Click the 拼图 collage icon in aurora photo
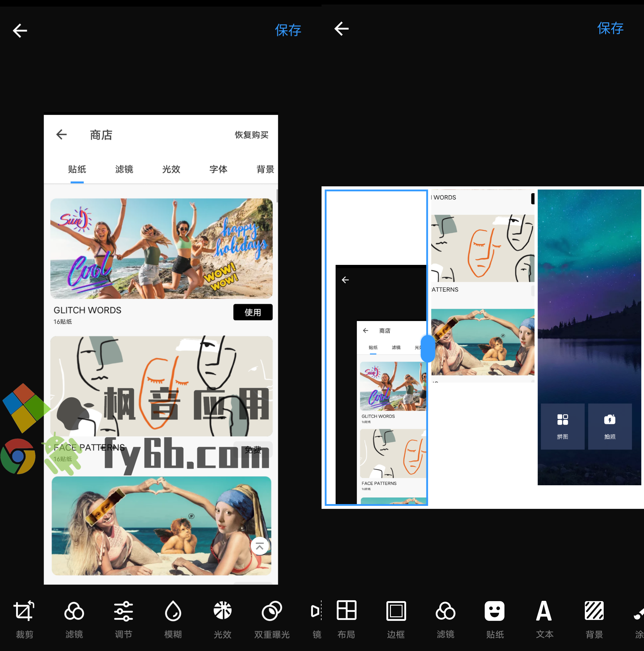This screenshot has width=644, height=651. 562,426
